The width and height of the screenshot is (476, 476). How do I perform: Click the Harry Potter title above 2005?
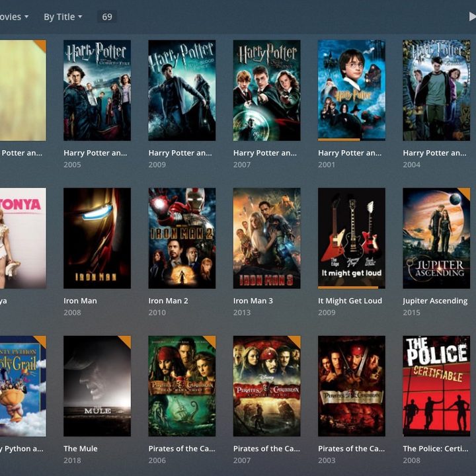(x=95, y=153)
